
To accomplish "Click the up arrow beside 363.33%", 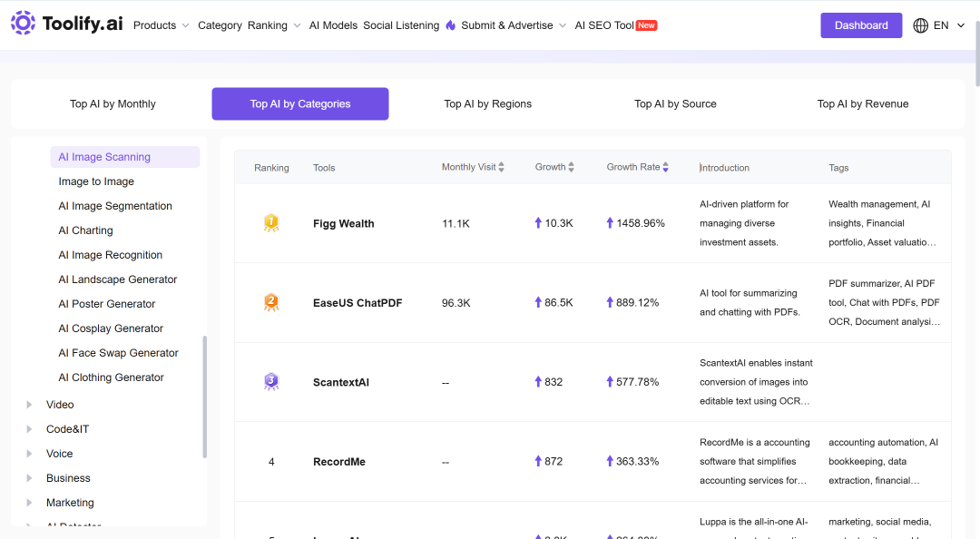I will coord(610,461).
